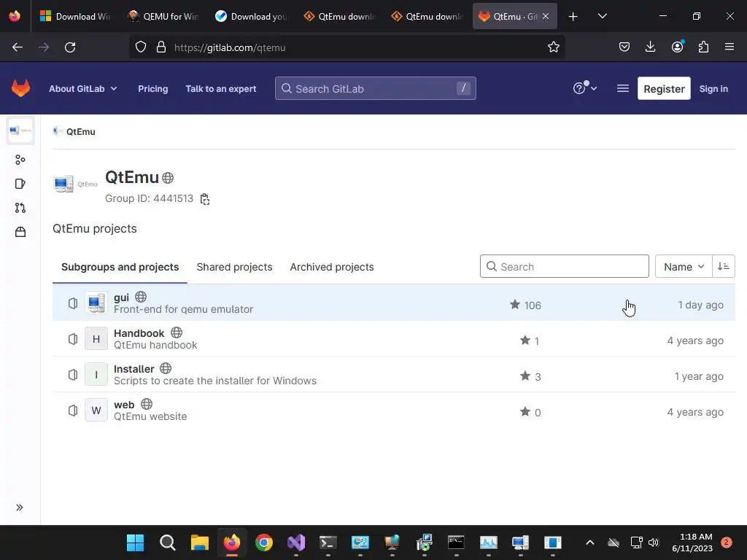
Task: Focus the Search GitLab field
Action: (376, 88)
